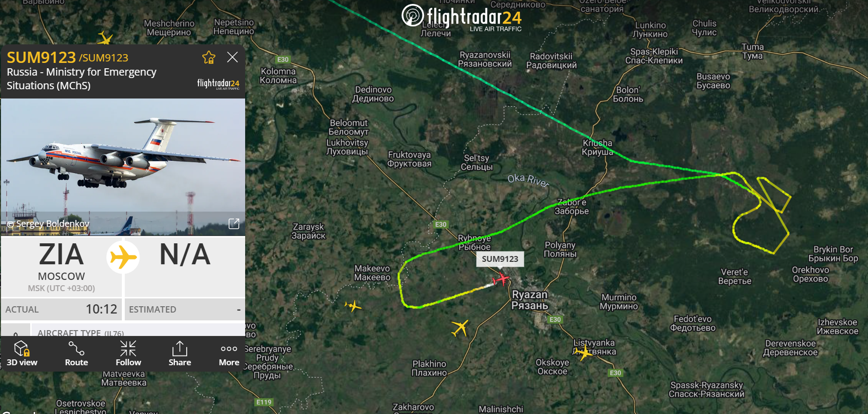Click the Aircraft Type row
The width and height of the screenshot is (868, 414).
[138, 331]
